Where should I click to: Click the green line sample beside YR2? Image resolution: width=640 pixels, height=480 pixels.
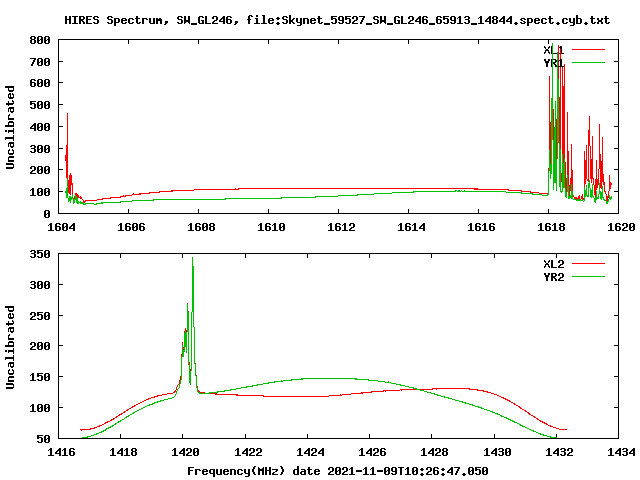pos(588,277)
